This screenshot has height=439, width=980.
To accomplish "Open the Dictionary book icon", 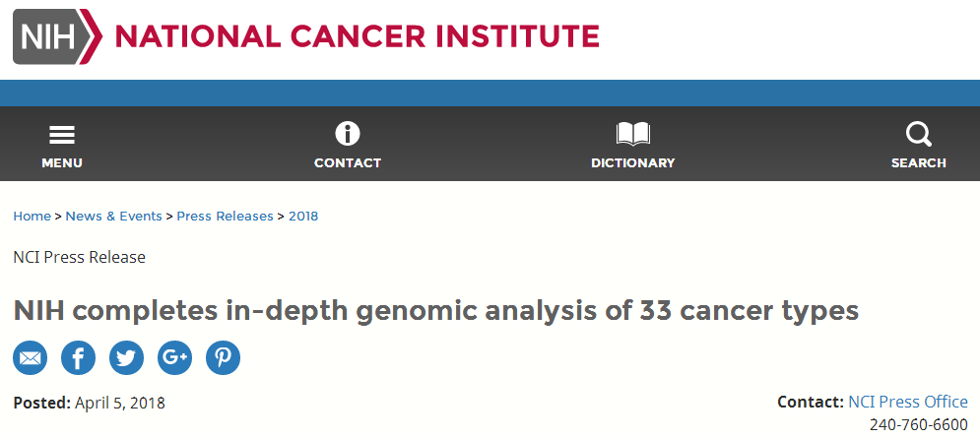I will pos(633,134).
